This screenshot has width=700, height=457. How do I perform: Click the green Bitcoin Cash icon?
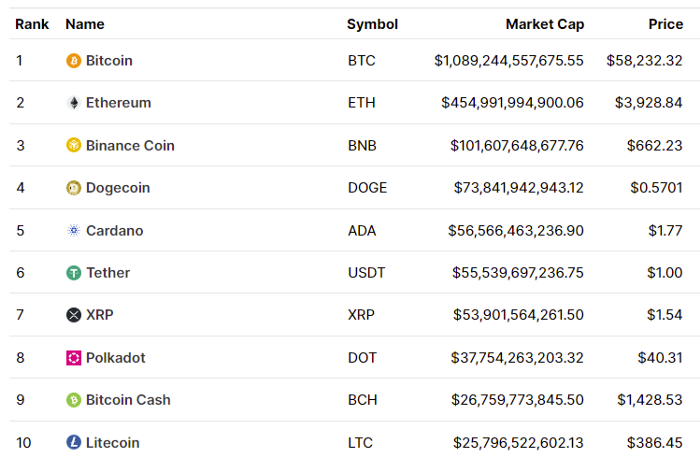coord(74,400)
